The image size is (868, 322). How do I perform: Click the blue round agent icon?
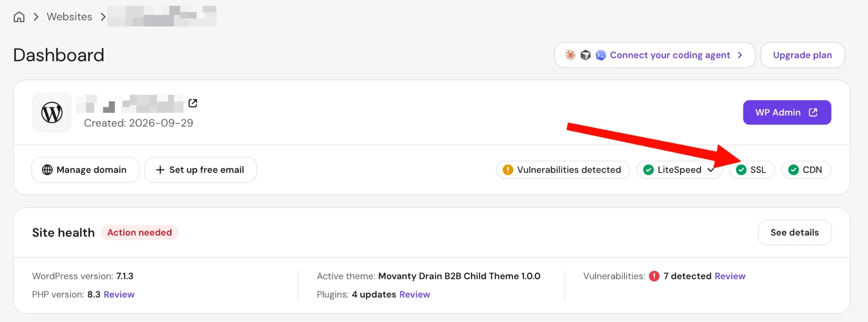click(x=601, y=55)
